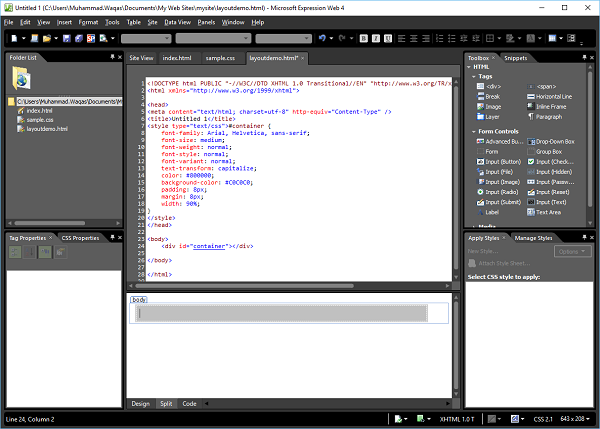Click the Paragraph tag item
This screenshot has height=429, width=600.
pos(548,116)
